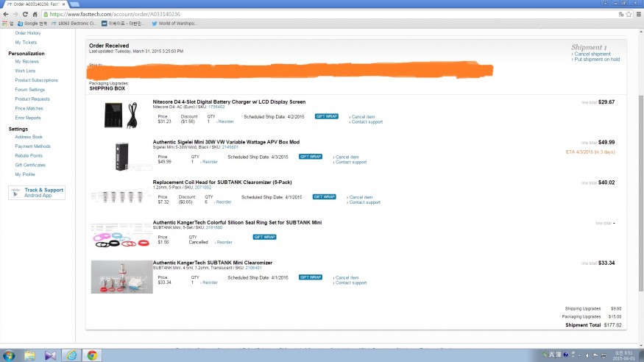
Task: Contact support for Nitecore D4 charger
Action: pyautogui.click(x=367, y=122)
